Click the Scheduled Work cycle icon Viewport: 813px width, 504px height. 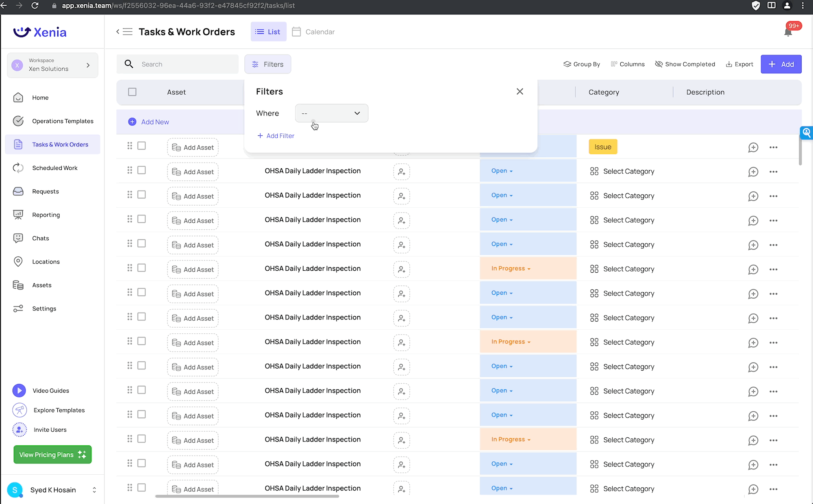point(18,168)
